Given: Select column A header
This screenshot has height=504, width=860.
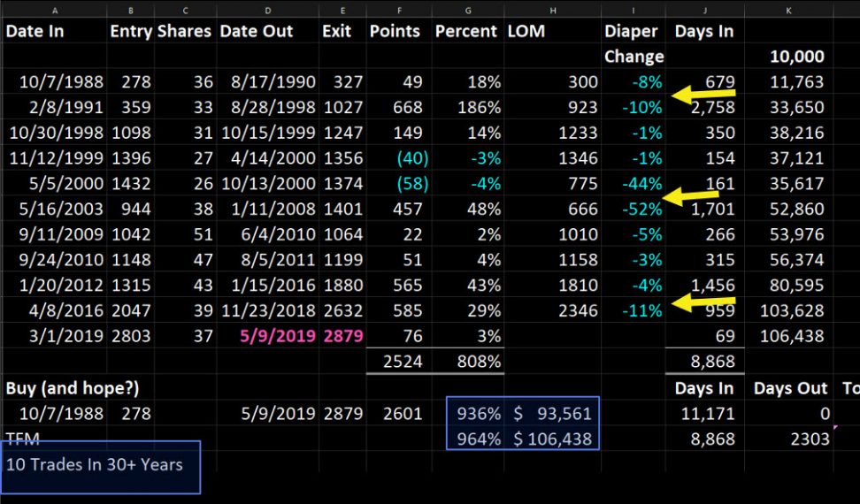Looking at the screenshot, I should coord(54,10).
